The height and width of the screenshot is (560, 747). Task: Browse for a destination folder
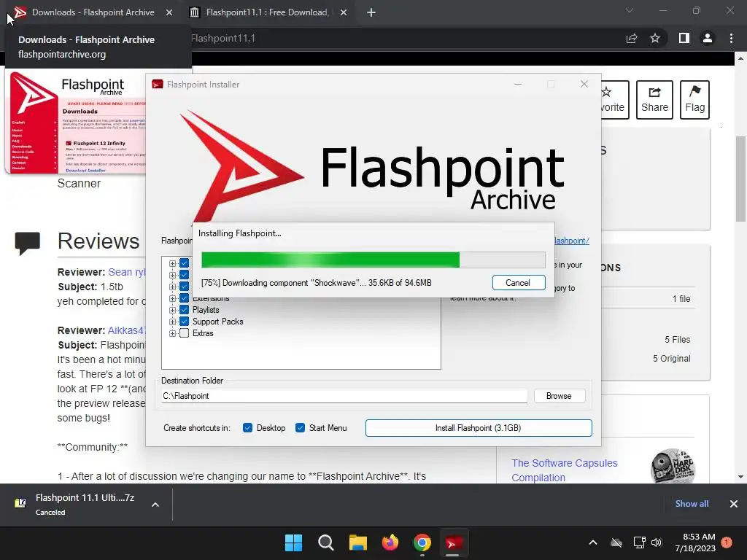coord(560,396)
